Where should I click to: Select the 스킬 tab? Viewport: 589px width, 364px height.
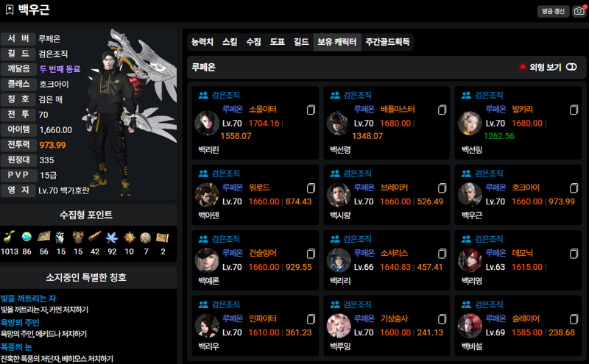230,42
